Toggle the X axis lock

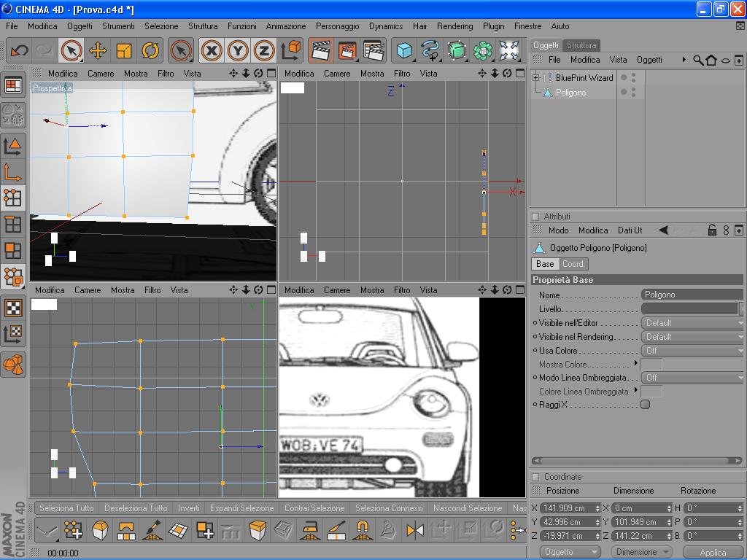point(212,50)
